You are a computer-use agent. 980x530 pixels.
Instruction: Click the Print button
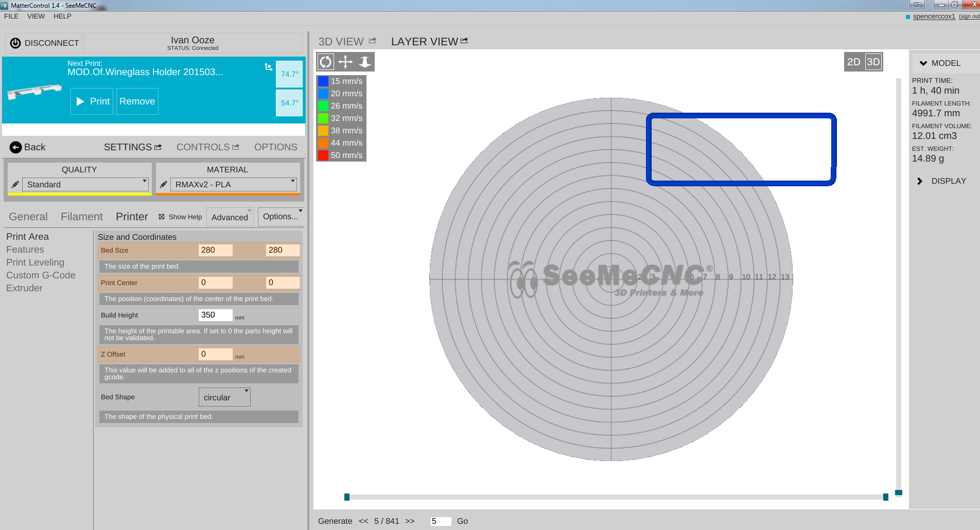[92, 101]
